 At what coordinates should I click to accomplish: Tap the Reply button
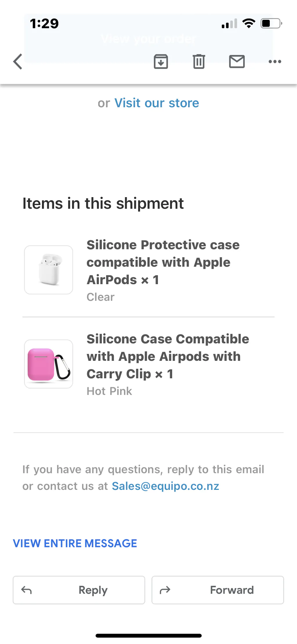pyautogui.click(x=79, y=590)
